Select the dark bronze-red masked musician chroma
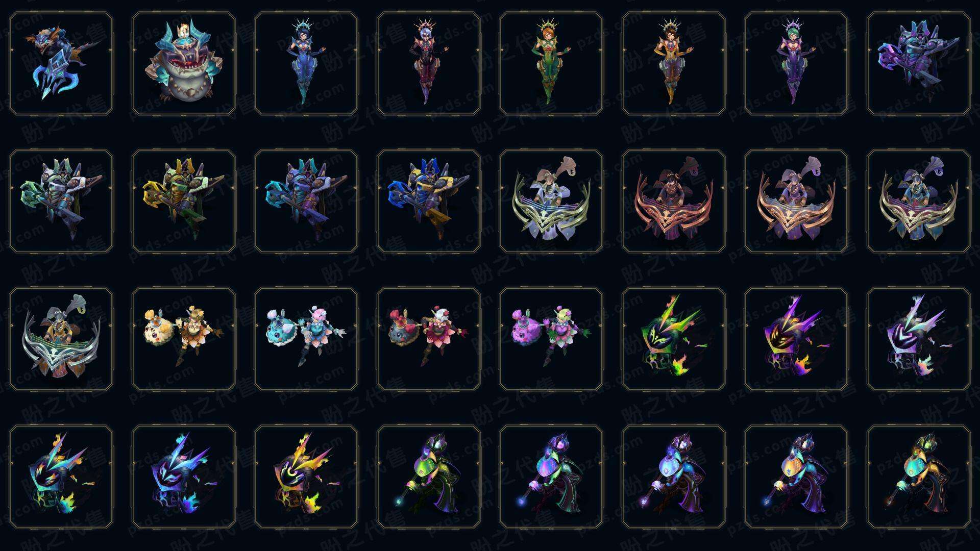 [674, 201]
